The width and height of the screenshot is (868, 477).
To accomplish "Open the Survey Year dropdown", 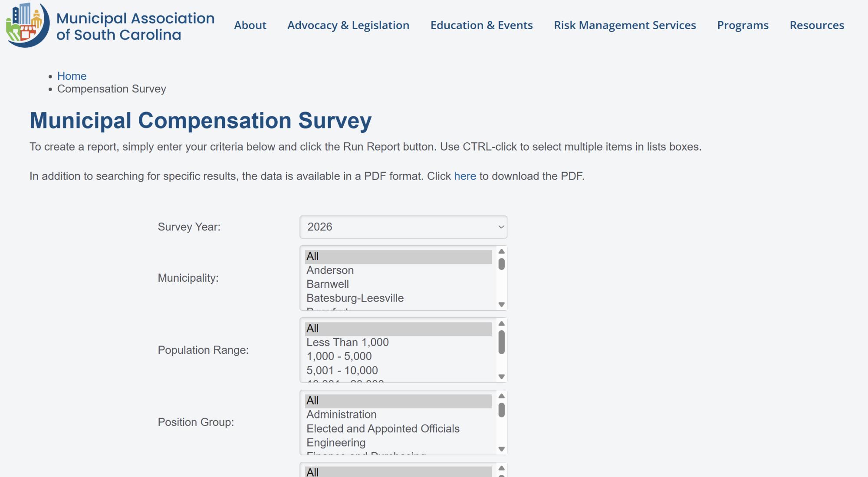I will pos(403,227).
